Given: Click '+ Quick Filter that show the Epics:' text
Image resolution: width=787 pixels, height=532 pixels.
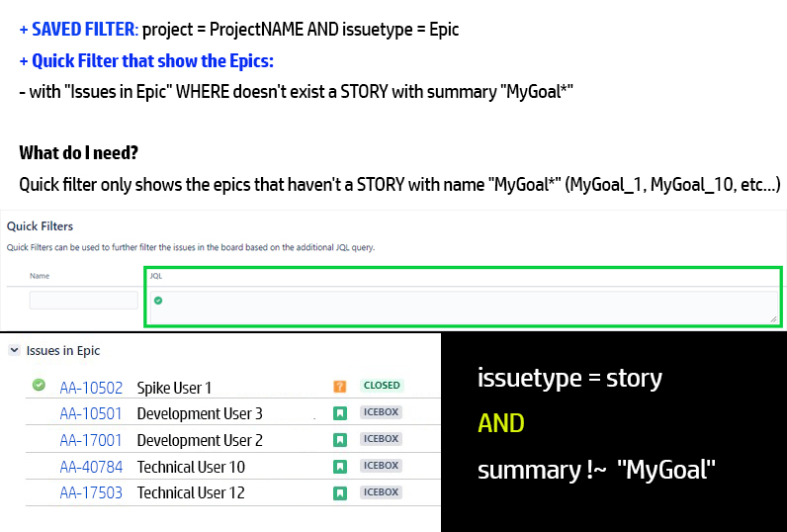Looking at the screenshot, I should pyautogui.click(x=146, y=61).
